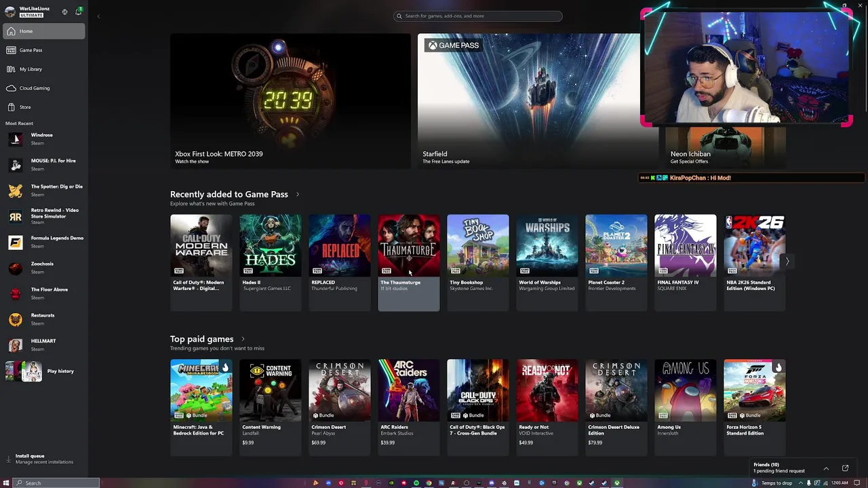Open the taskbar weather Temps to drop
868x488 pixels.
(772, 483)
